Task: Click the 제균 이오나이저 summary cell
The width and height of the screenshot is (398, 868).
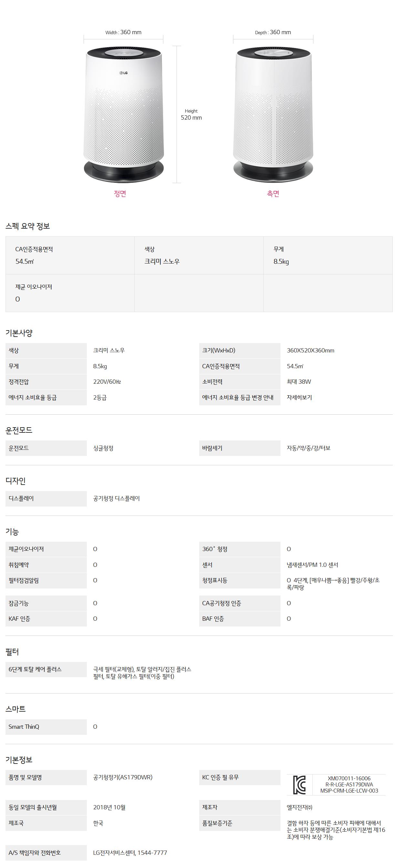Action: [70, 293]
